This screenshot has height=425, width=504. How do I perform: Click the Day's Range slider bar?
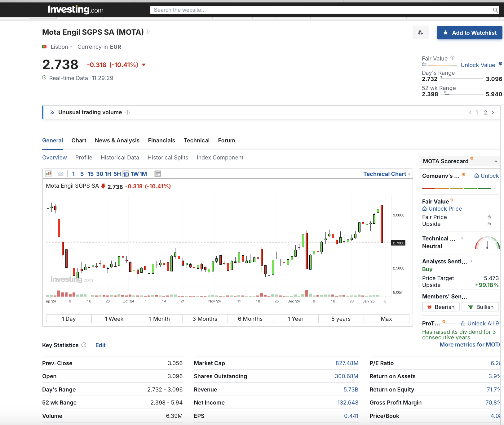pyautogui.click(x=462, y=79)
